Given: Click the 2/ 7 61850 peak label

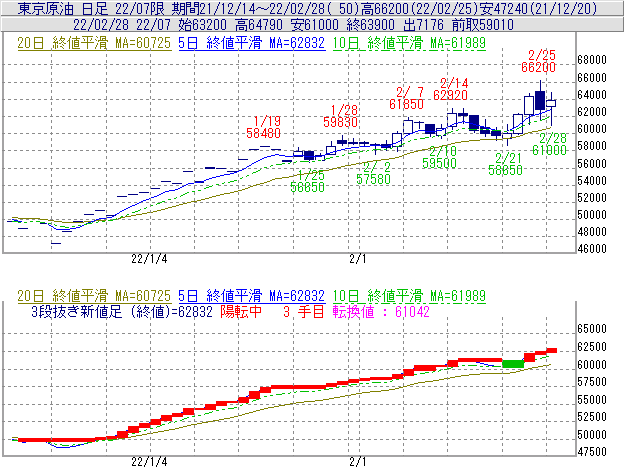Looking at the screenshot, I should 407,98.
